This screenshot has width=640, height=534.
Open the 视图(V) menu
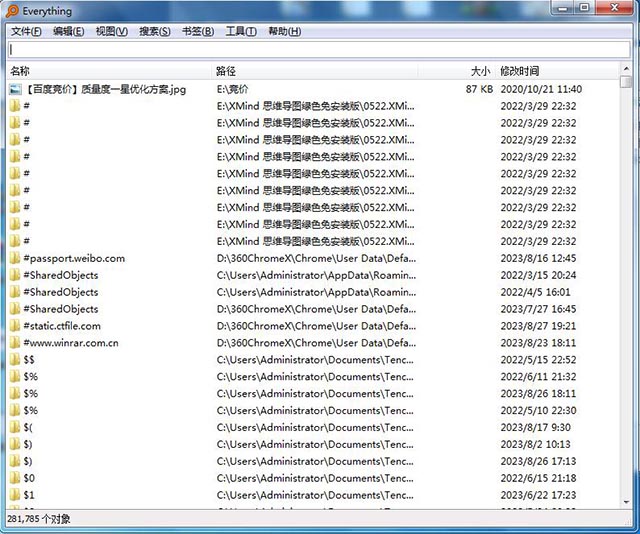coord(111,31)
